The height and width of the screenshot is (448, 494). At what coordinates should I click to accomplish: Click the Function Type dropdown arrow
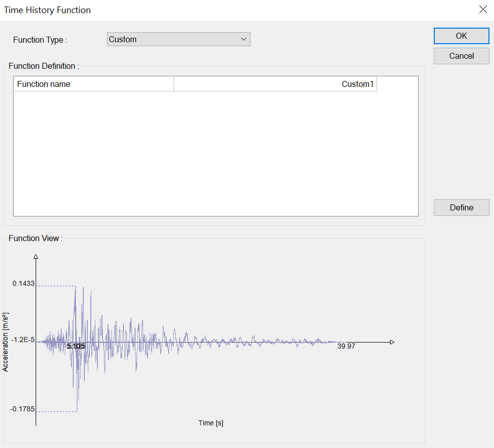[x=243, y=39]
